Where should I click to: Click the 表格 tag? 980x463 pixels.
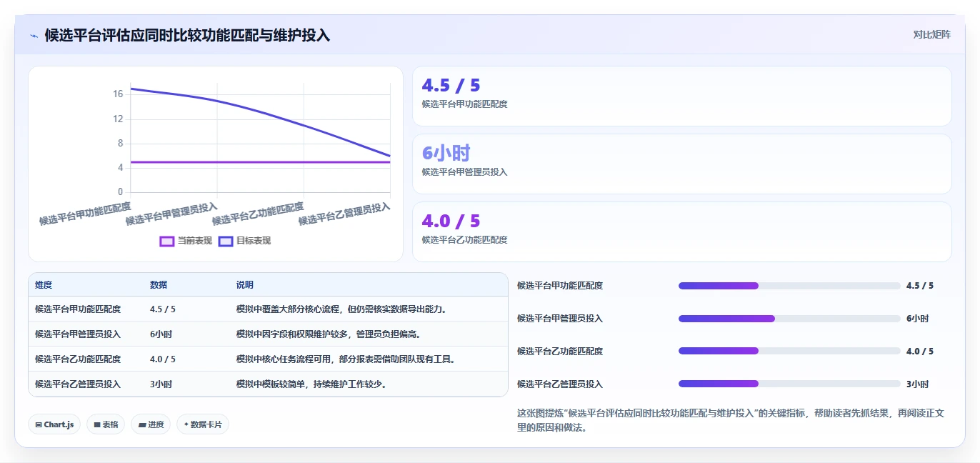[106, 424]
